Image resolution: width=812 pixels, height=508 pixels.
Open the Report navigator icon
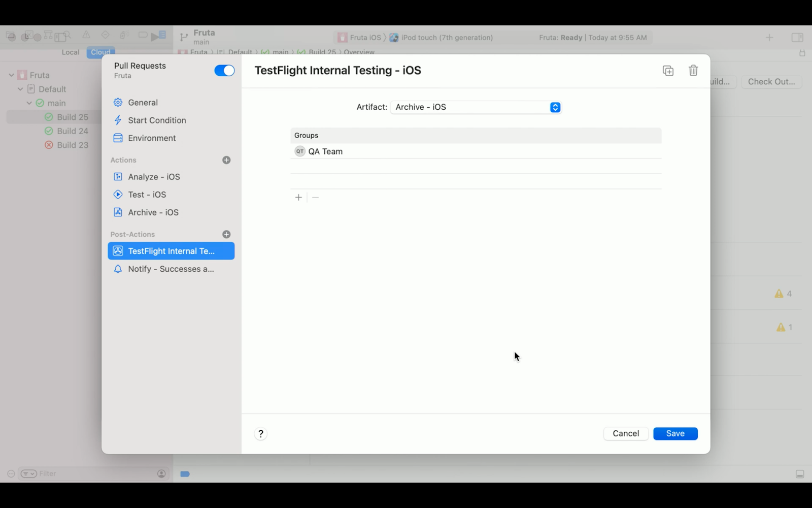coord(161,35)
